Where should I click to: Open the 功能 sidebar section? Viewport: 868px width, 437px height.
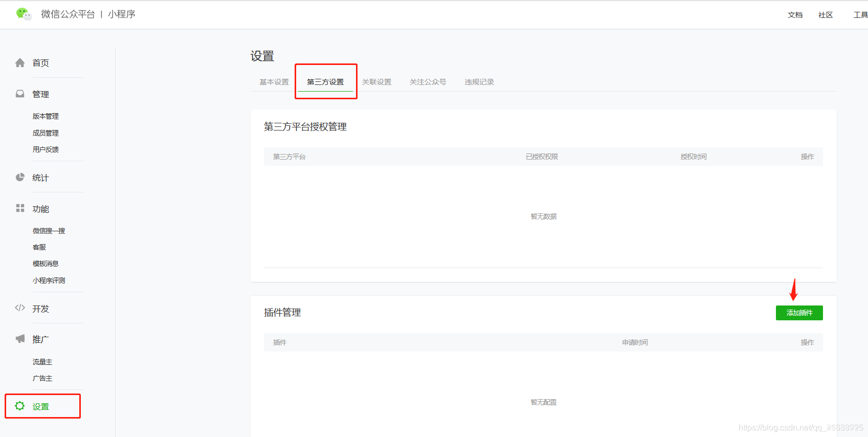40,209
